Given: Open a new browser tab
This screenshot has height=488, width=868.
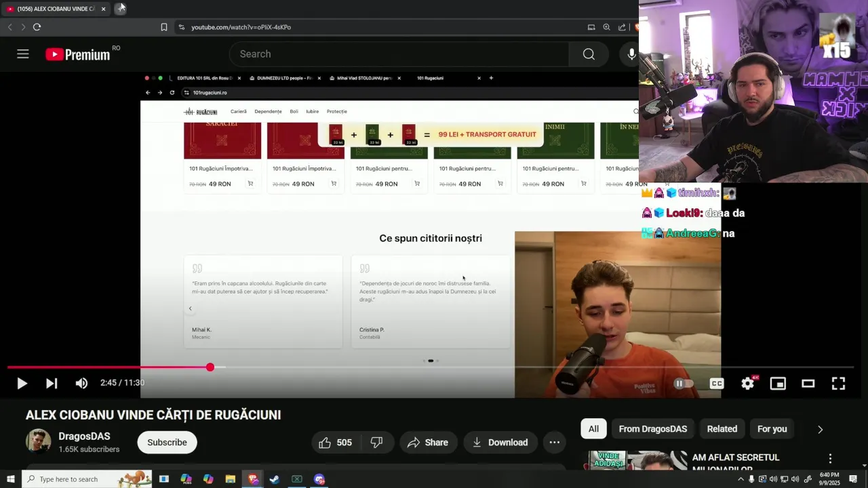Looking at the screenshot, I should [x=120, y=9].
